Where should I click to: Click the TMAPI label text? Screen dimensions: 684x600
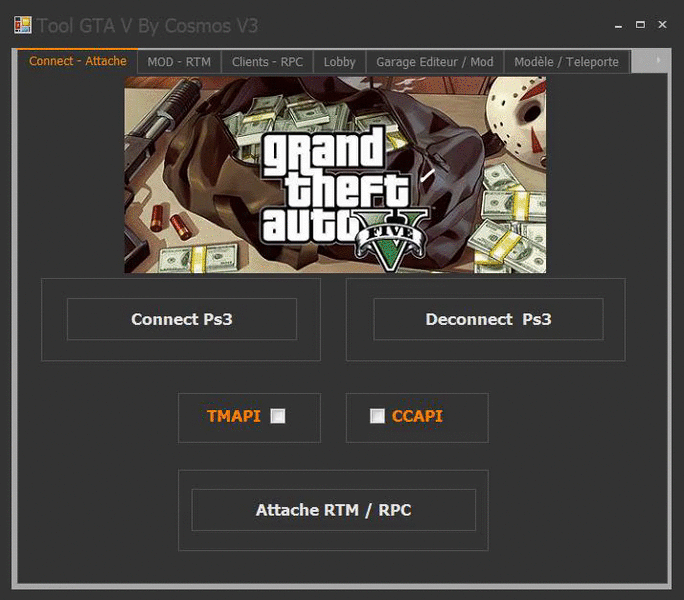pyautogui.click(x=234, y=416)
